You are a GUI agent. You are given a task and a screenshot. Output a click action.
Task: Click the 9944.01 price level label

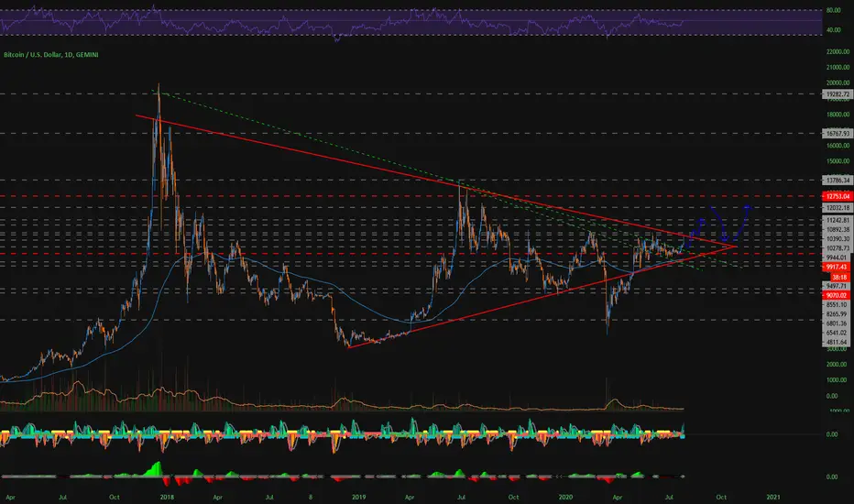click(x=838, y=257)
